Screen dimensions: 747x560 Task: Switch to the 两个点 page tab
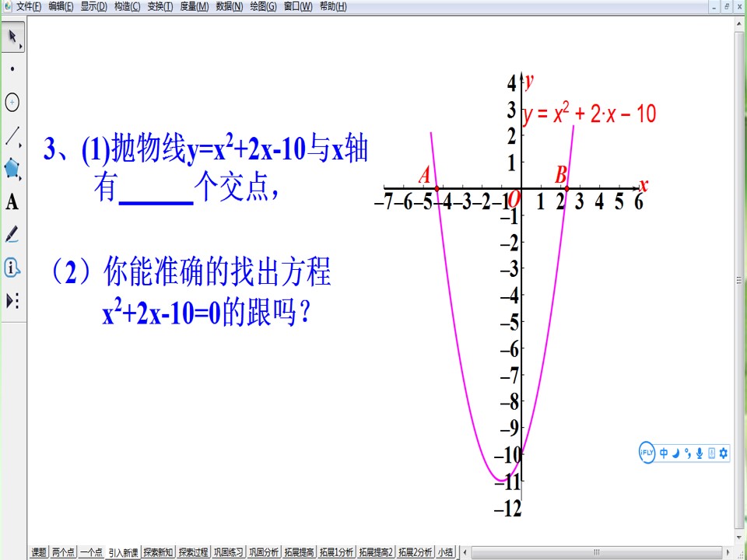tap(63, 552)
